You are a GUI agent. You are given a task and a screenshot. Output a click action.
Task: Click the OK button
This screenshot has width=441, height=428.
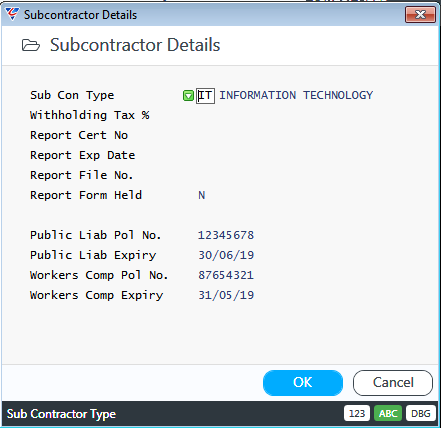pyautogui.click(x=303, y=383)
